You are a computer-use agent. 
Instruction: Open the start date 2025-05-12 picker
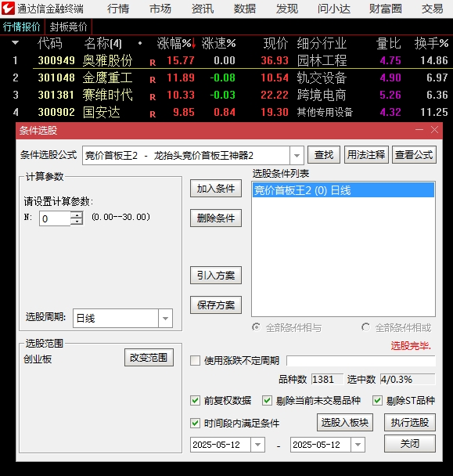click(257, 445)
